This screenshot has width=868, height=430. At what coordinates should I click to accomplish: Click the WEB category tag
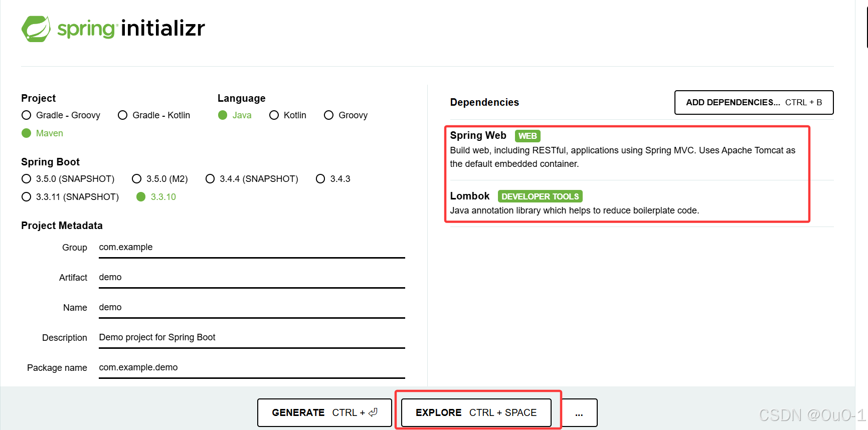click(x=528, y=136)
